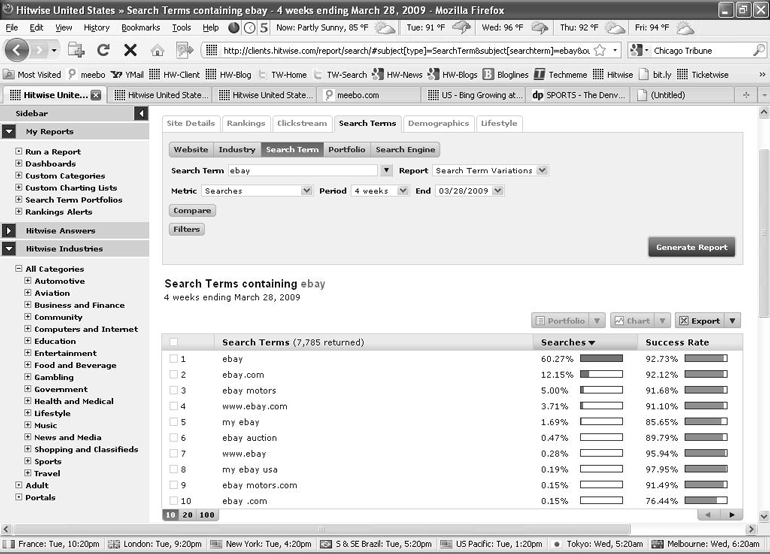Click the horizontal scrollbar at bottom
Viewport: 770px width, 554px height.
tap(322, 529)
